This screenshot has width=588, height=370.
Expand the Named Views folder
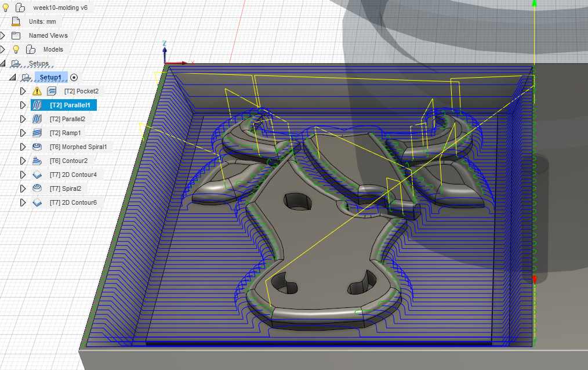3,35
